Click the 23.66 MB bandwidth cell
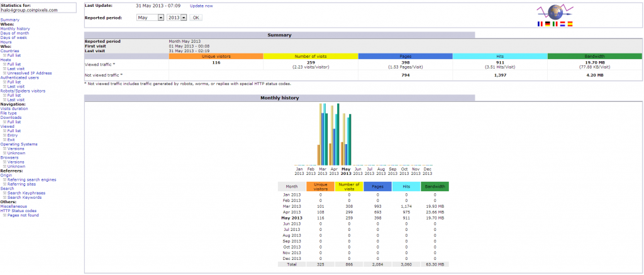The height and width of the screenshot is (275, 644). (x=435, y=211)
